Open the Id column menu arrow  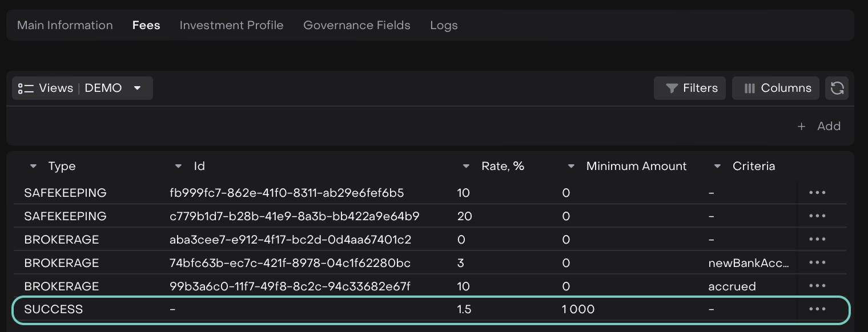[x=178, y=167]
